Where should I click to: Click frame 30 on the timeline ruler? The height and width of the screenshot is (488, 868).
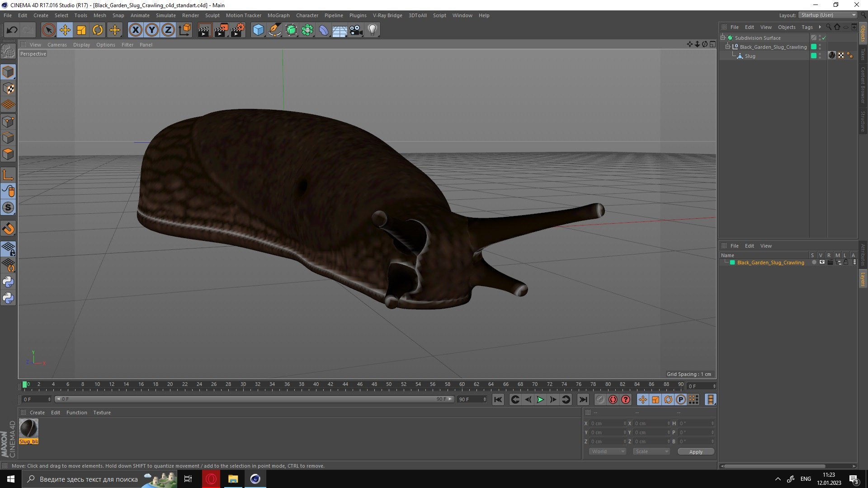pyautogui.click(x=243, y=385)
